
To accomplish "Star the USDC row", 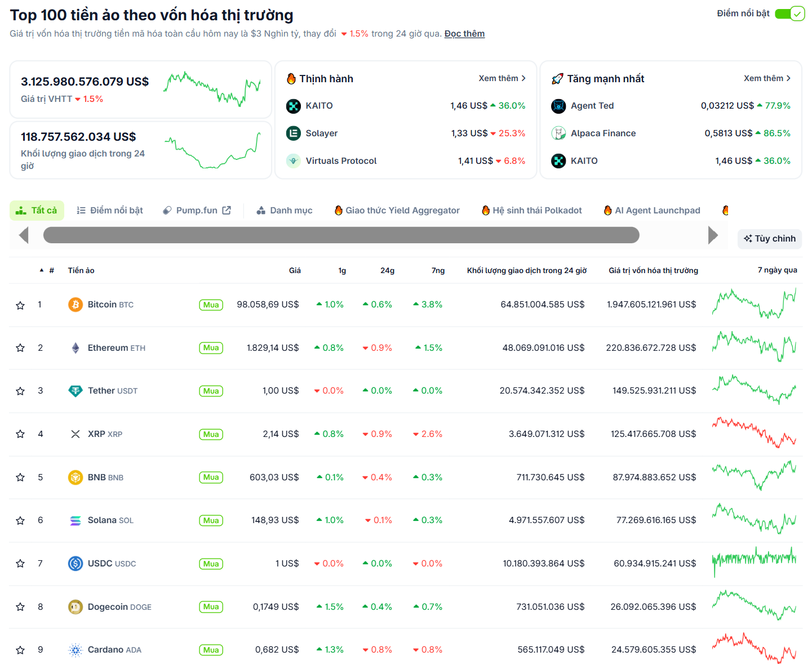I will tap(20, 564).
